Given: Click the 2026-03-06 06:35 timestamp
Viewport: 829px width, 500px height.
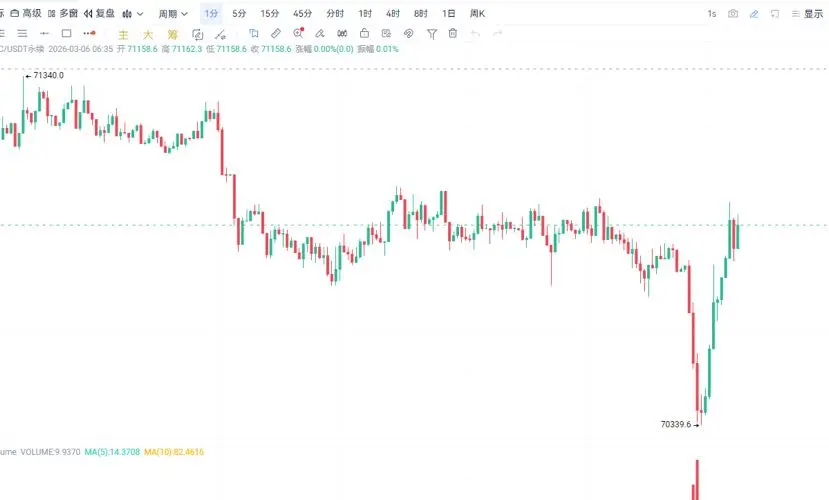Looking at the screenshot, I should pyautogui.click(x=80, y=49).
